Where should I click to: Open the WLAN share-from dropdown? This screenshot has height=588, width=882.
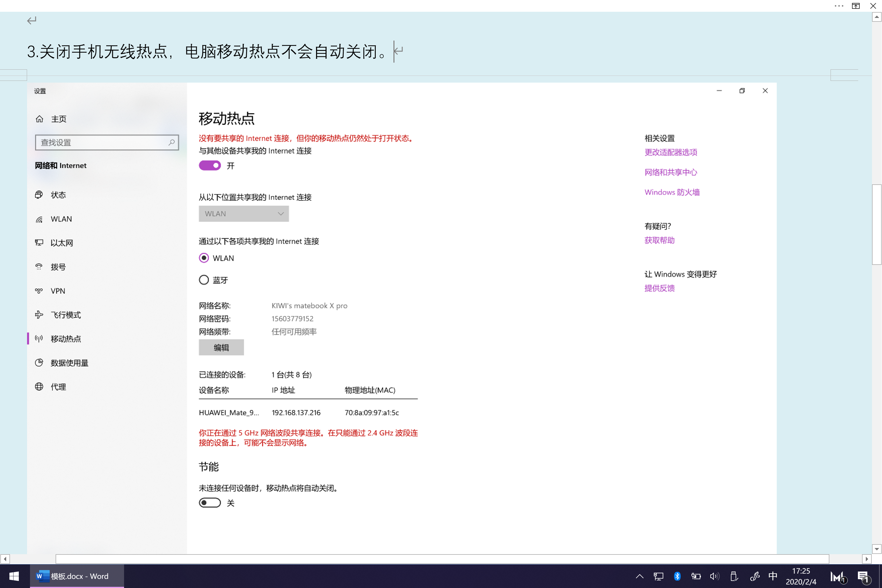(244, 213)
